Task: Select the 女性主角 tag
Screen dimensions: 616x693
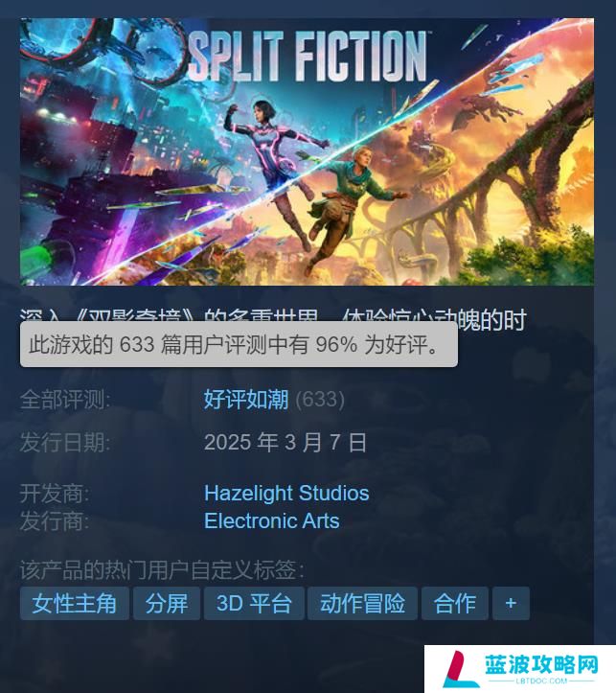Action: point(74,603)
